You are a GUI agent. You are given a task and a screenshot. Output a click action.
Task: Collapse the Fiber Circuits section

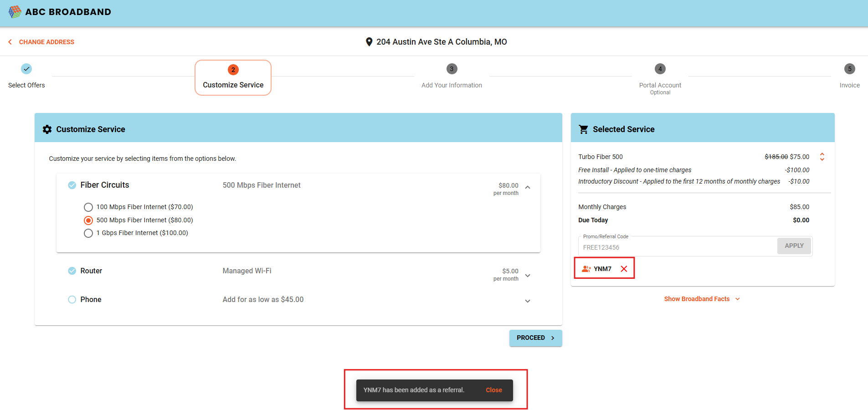click(x=528, y=187)
